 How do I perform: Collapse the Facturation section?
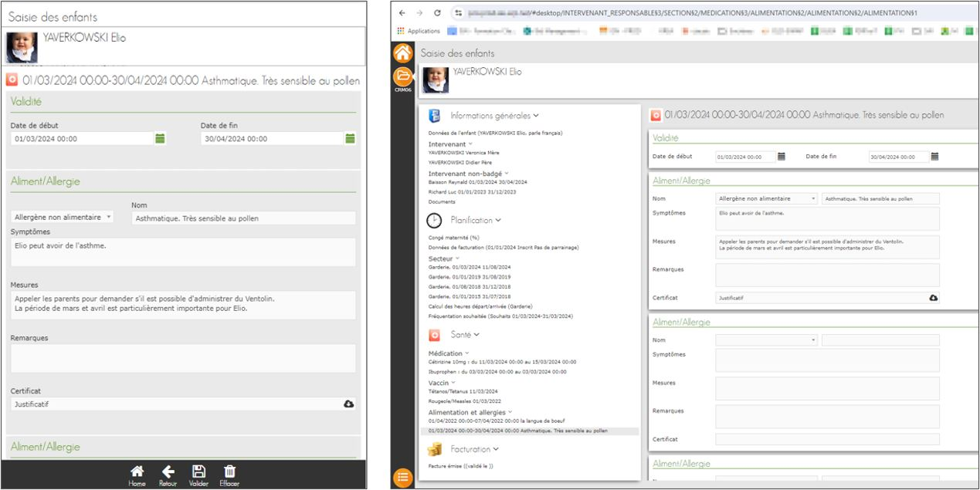(x=496, y=449)
